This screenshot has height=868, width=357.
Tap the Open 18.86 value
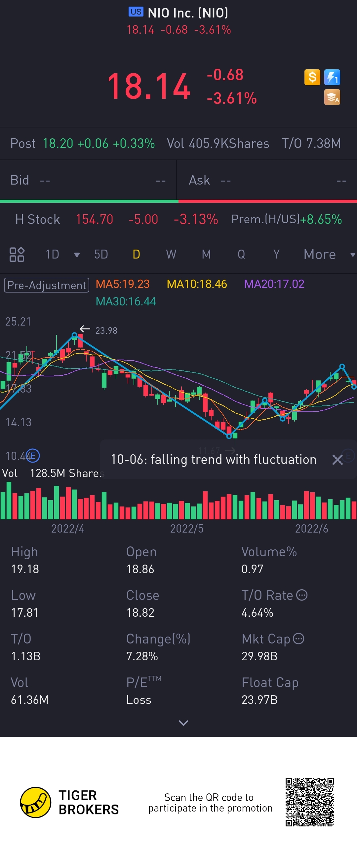coord(140,569)
